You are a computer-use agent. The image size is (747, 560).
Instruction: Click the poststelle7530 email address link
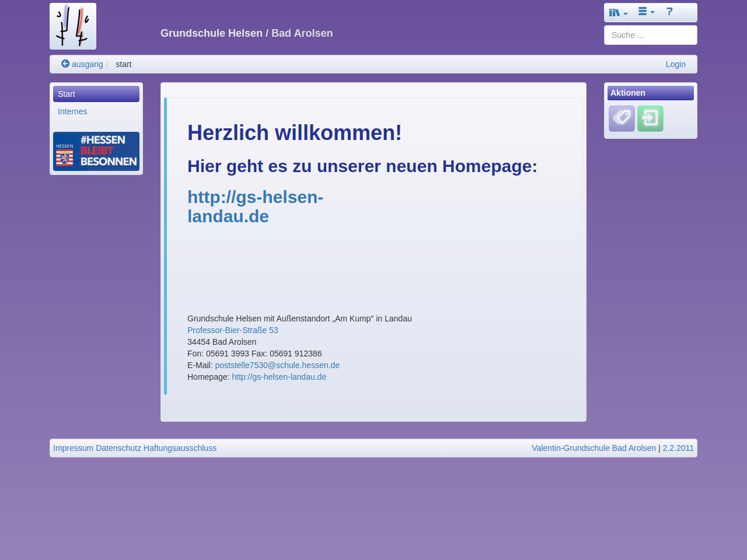[x=277, y=365]
